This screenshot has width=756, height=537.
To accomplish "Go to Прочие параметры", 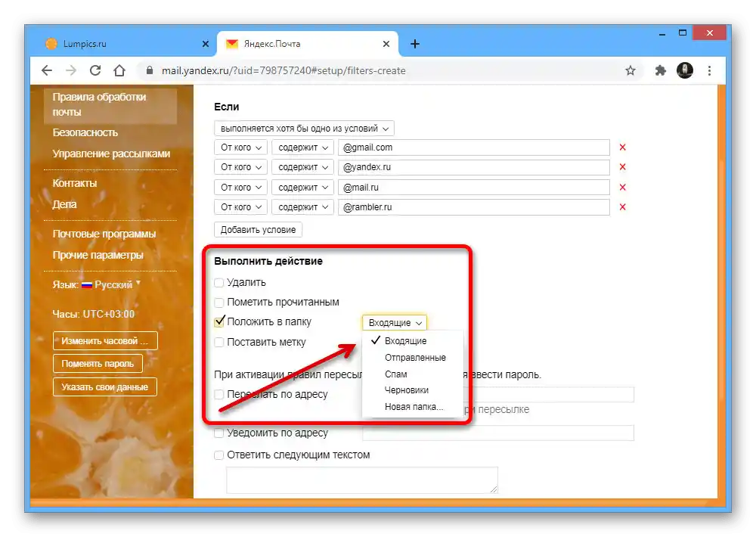I will (x=98, y=255).
